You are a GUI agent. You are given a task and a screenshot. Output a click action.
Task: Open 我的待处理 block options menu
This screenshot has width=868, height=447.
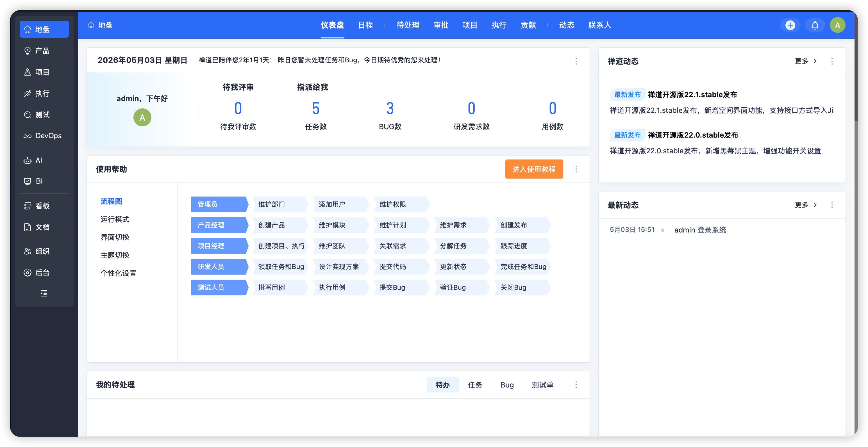point(576,385)
